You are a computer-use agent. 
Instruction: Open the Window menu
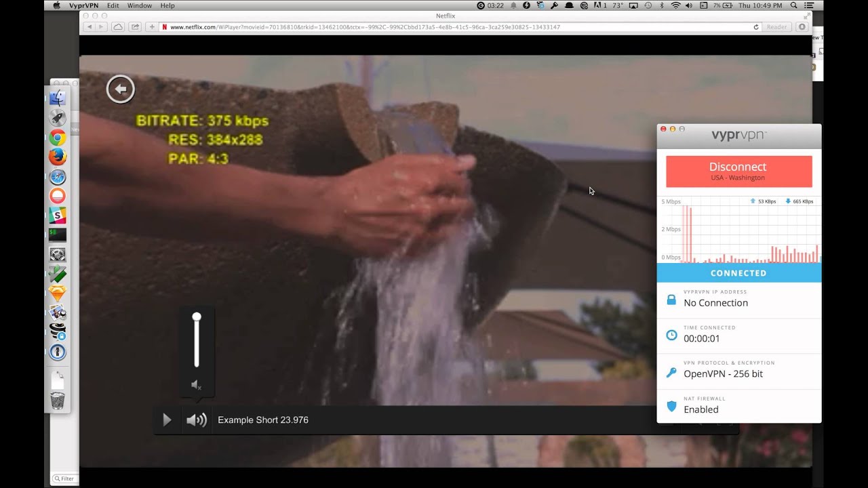(140, 5)
